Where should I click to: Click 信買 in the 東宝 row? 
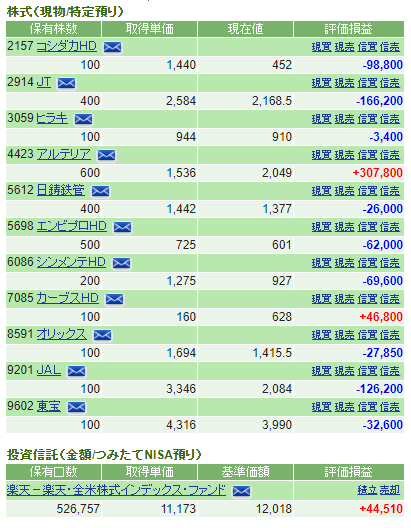pyautogui.click(x=367, y=407)
